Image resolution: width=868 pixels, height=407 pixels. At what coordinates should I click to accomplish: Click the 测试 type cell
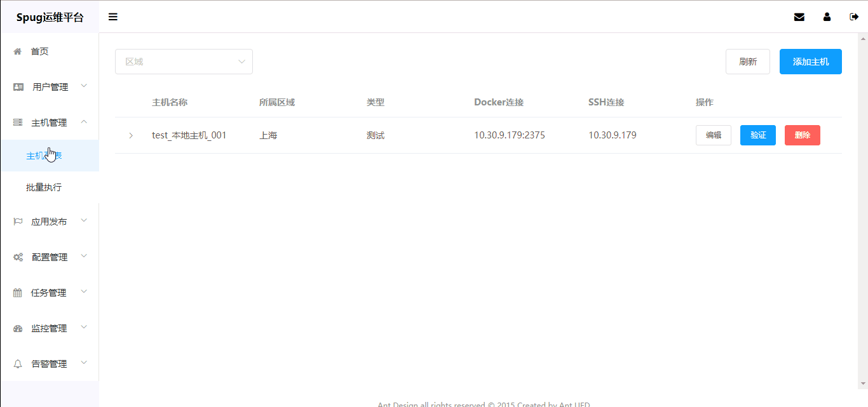pos(376,135)
